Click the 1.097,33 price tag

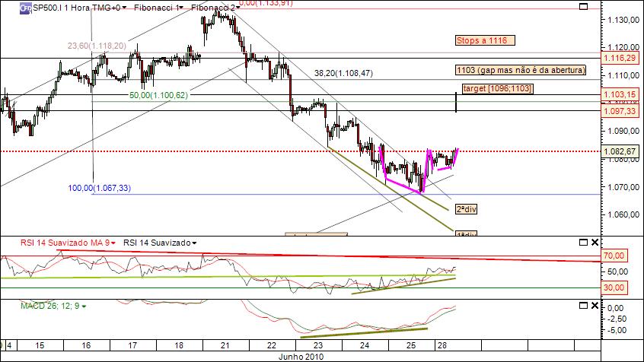[x=620, y=111]
